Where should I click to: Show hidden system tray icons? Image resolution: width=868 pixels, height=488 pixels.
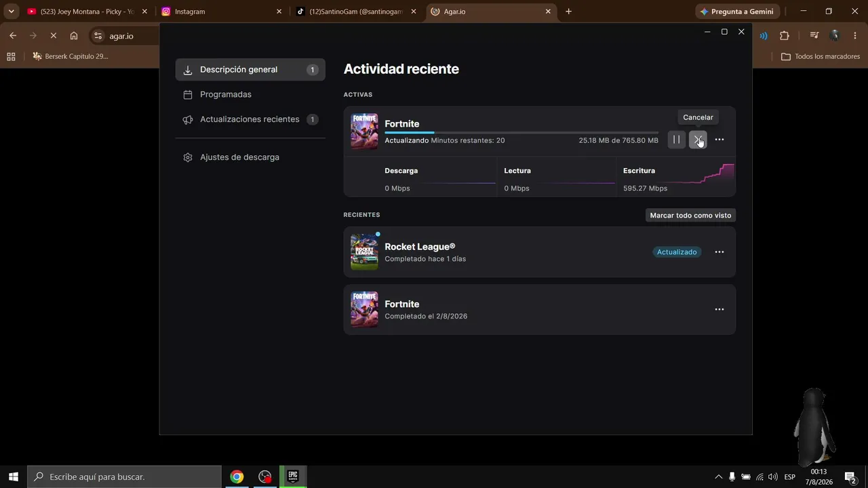pyautogui.click(x=718, y=476)
